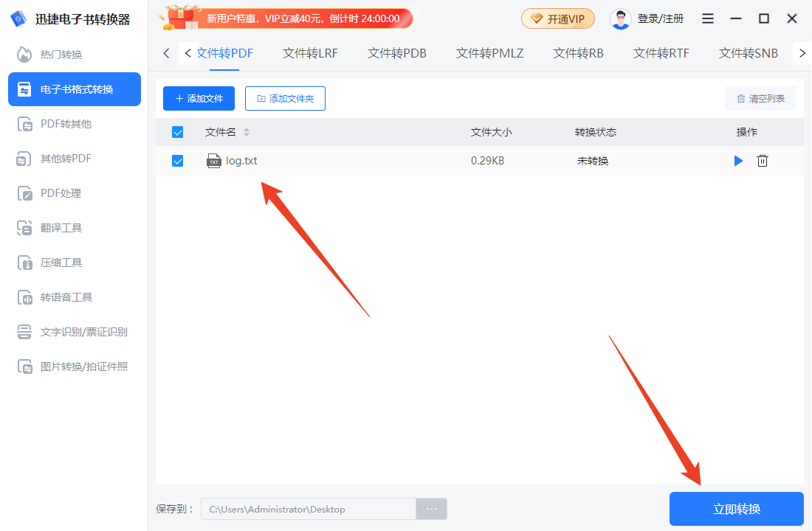Click the 添加文件夹 button
This screenshot has width=812, height=531.
pos(286,98)
